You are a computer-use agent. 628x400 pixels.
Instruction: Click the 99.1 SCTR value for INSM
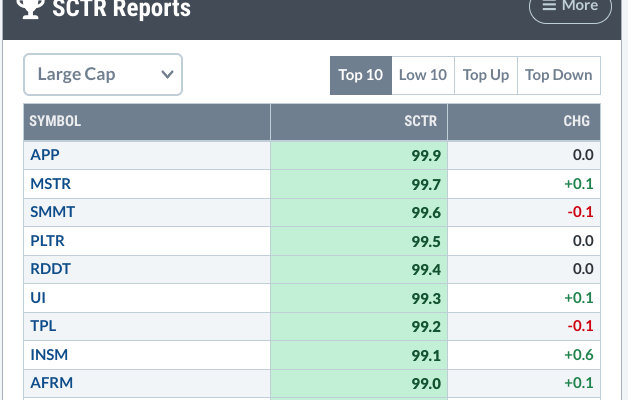click(x=426, y=356)
